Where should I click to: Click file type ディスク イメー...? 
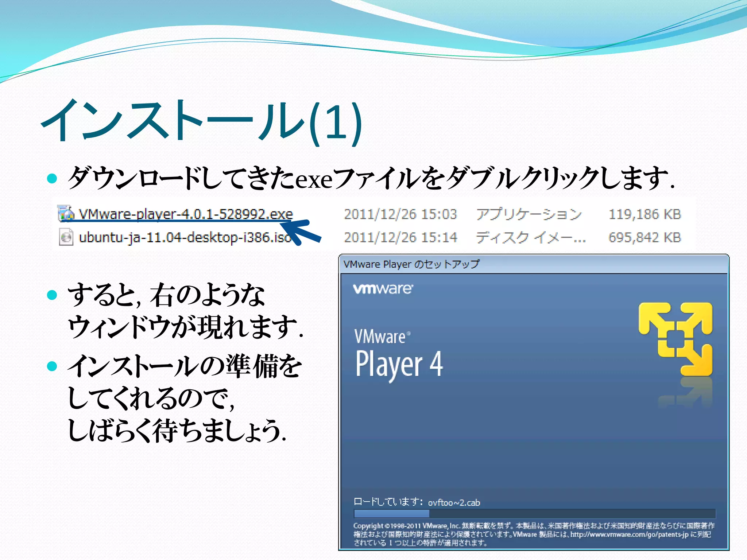(531, 237)
